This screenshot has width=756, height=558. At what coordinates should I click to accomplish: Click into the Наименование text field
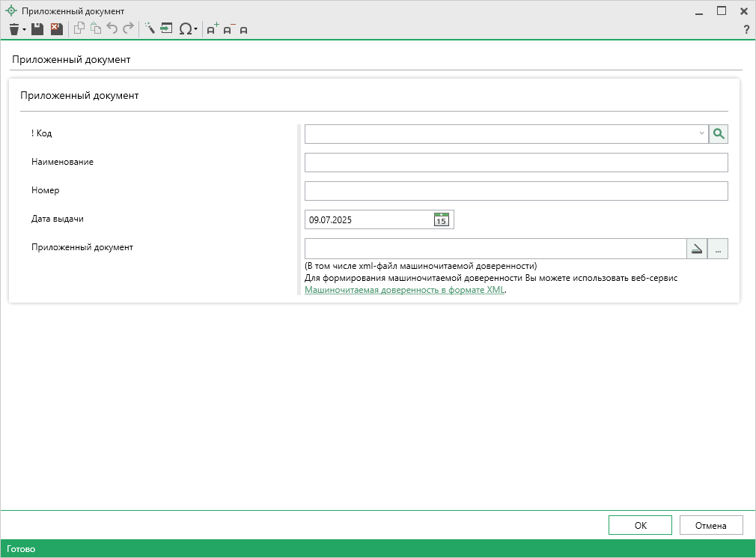pos(516,163)
